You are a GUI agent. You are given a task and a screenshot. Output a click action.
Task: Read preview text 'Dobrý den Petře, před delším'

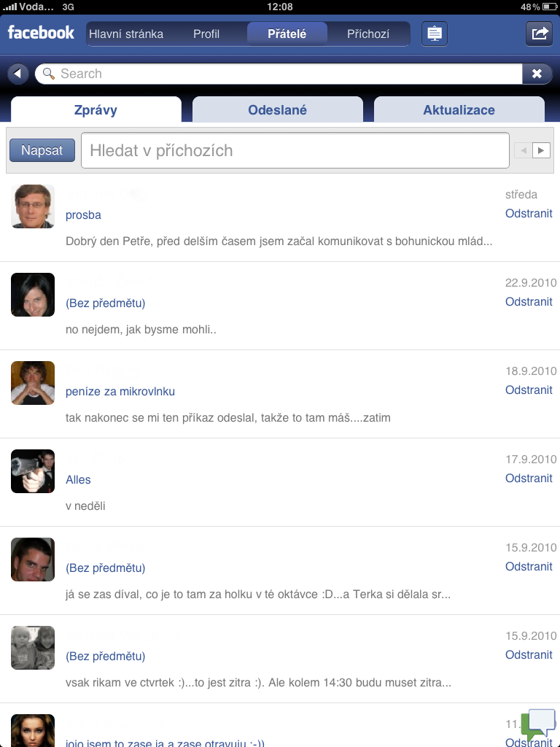click(x=279, y=241)
